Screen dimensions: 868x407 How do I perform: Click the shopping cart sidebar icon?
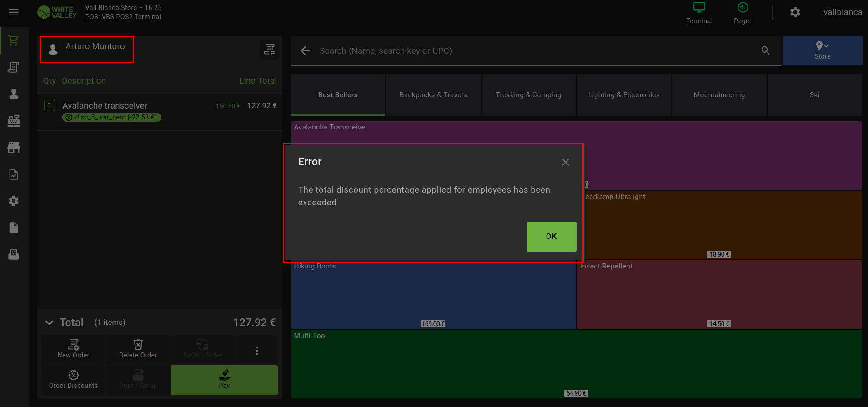point(14,40)
